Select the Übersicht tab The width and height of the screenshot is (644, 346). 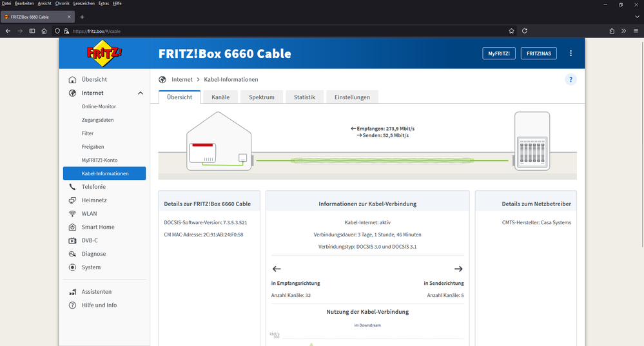[x=179, y=97]
